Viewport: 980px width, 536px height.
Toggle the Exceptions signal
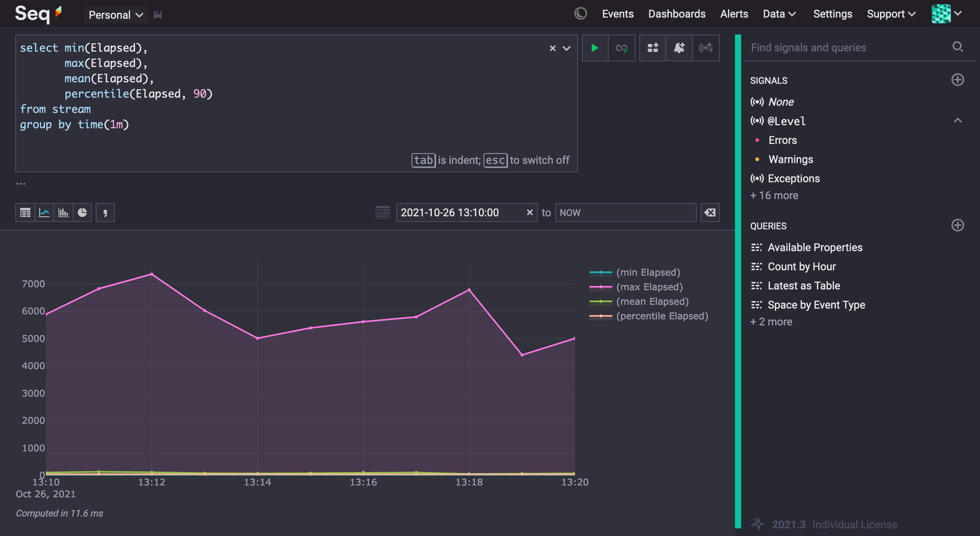pos(794,178)
